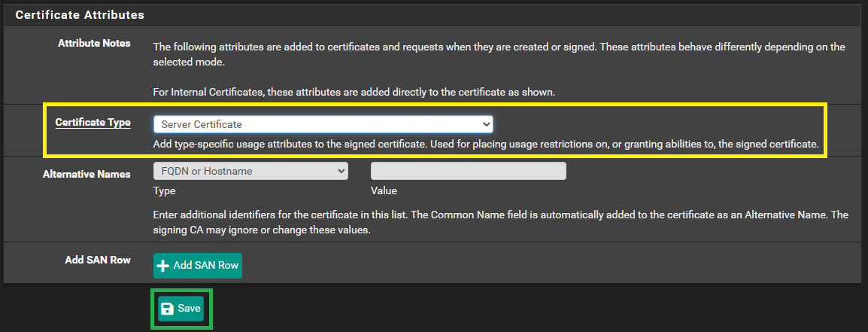This screenshot has height=332, width=868.
Task: Click the Value caption below the input
Action: [384, 190]
